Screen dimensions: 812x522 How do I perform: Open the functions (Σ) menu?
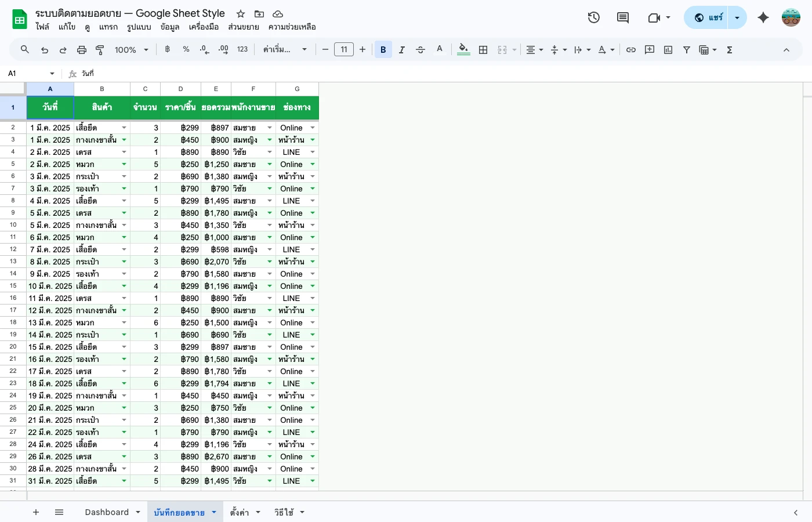click(729, 49)
